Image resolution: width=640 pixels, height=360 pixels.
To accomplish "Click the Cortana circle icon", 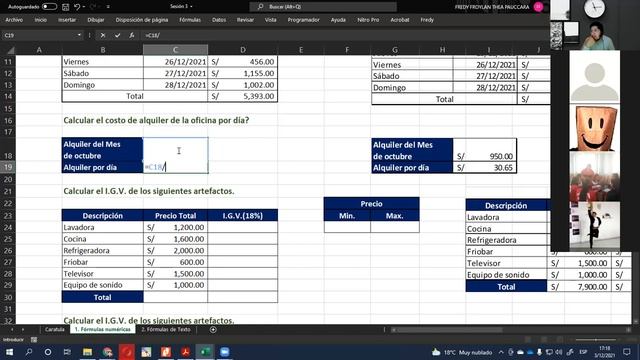I will pyautogui.click(x=48, y=352).
